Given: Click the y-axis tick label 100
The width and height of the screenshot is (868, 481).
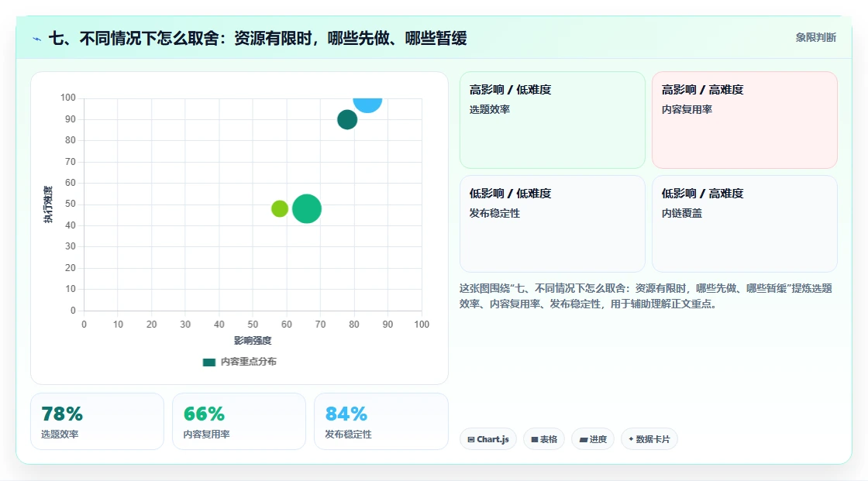Looking at the screenshot, I should click(68, 98).
